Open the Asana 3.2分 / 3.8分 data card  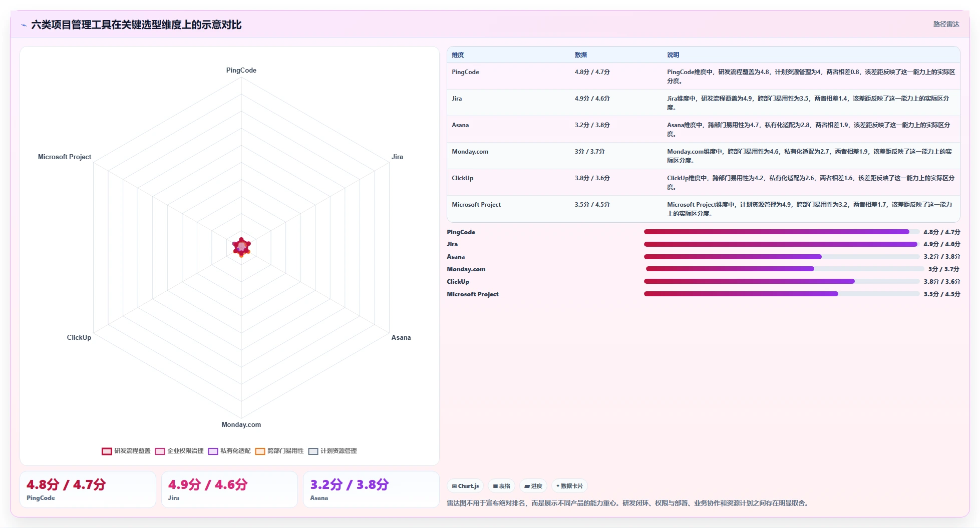point(371,489)
